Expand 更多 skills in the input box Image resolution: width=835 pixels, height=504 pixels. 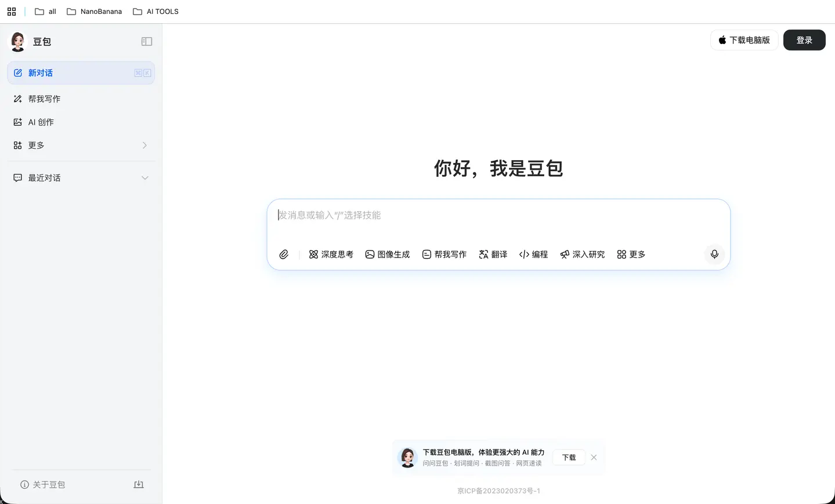pyautogui.click(x=631, y=255)
